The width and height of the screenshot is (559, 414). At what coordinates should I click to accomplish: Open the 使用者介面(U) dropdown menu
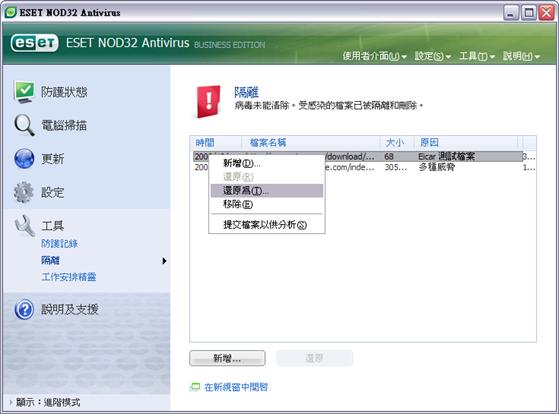click(374, 56)
